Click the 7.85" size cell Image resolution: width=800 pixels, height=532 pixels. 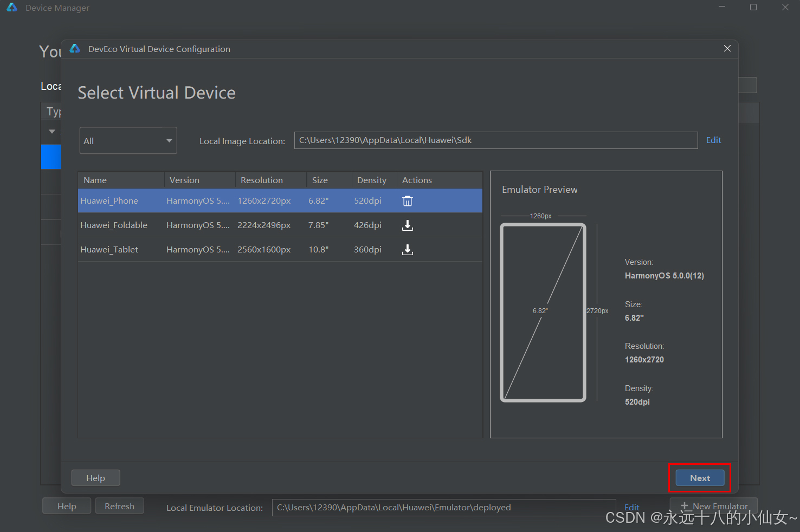pos(319,225)
